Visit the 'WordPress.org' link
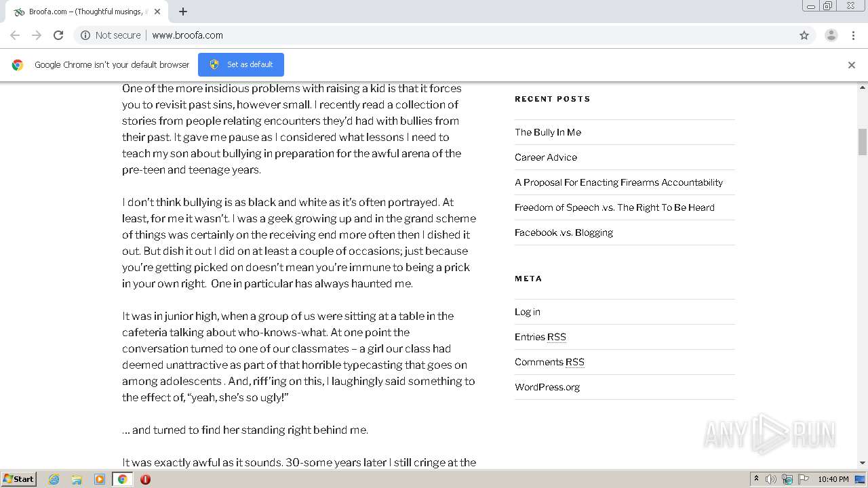This screenshot has height=488, width=868. click(547, 387)
